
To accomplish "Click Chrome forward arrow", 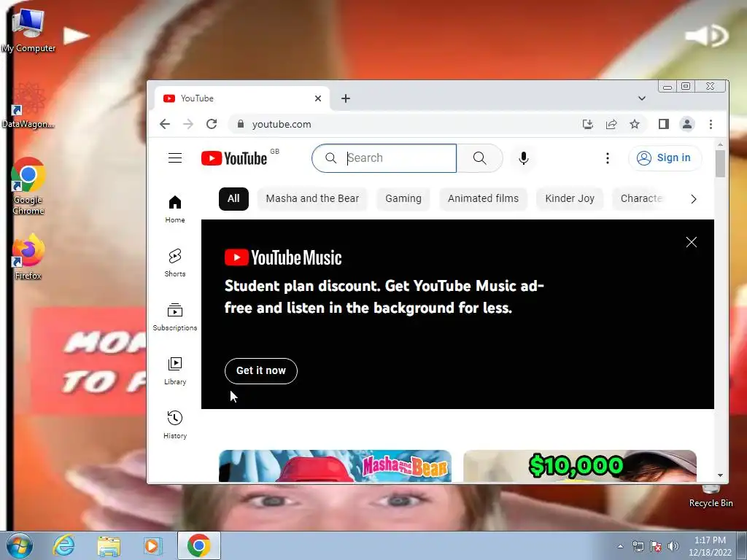I will coord(188,124).
